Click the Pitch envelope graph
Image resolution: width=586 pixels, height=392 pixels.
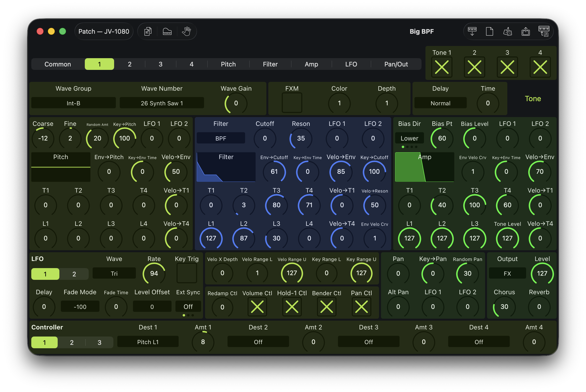pyautogui.click(x=61, y=167)
